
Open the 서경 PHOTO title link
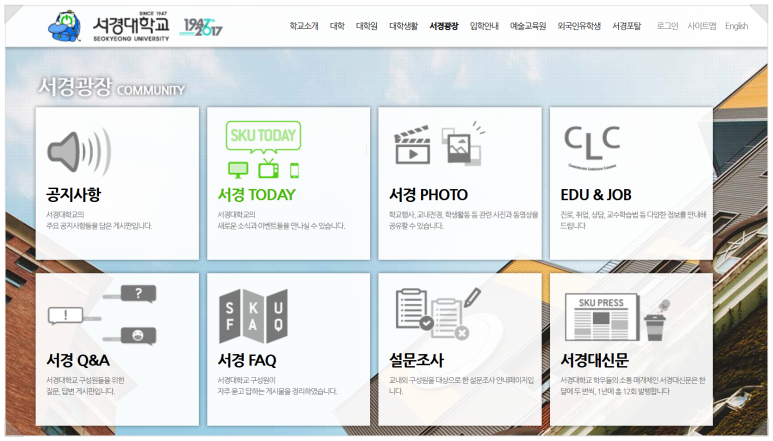[x=428, y=194]
